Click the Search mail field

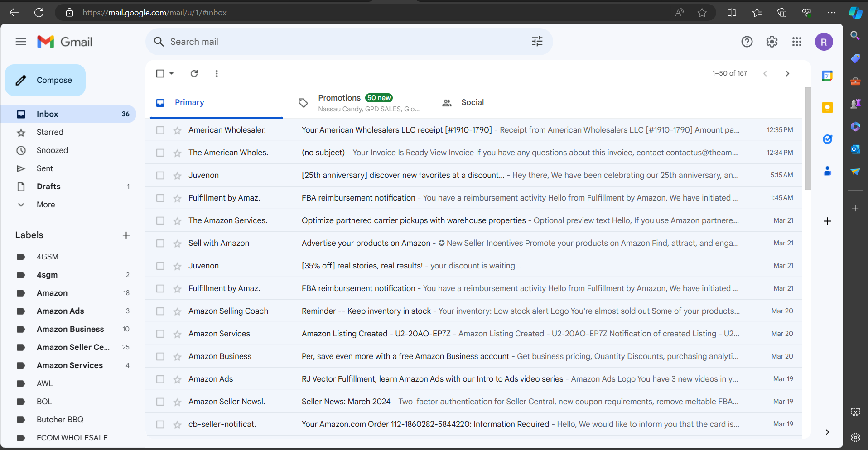349,42
